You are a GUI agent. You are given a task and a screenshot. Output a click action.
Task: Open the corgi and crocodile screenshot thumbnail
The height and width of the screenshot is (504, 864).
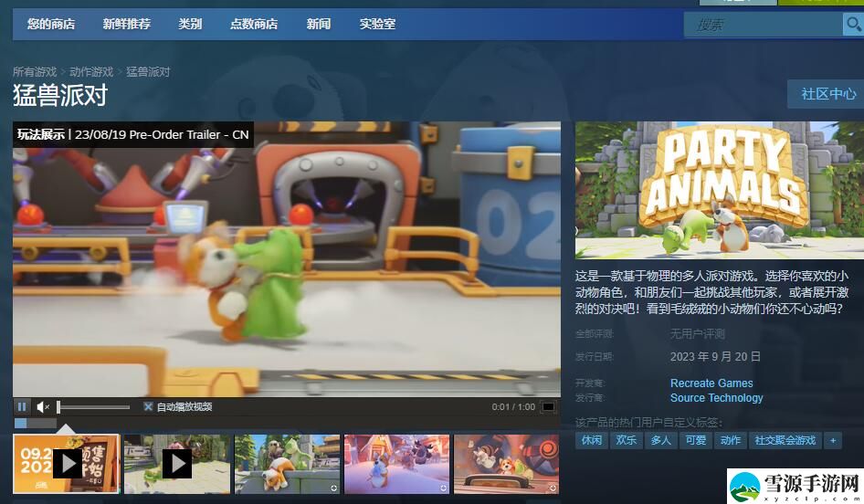[287, 463]
